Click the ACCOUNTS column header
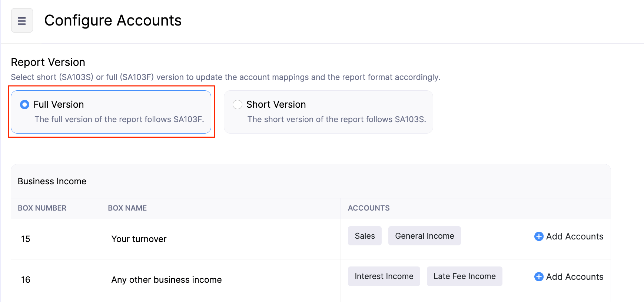The width and height of the screenshot is (644, 302). tap(368, 208)
